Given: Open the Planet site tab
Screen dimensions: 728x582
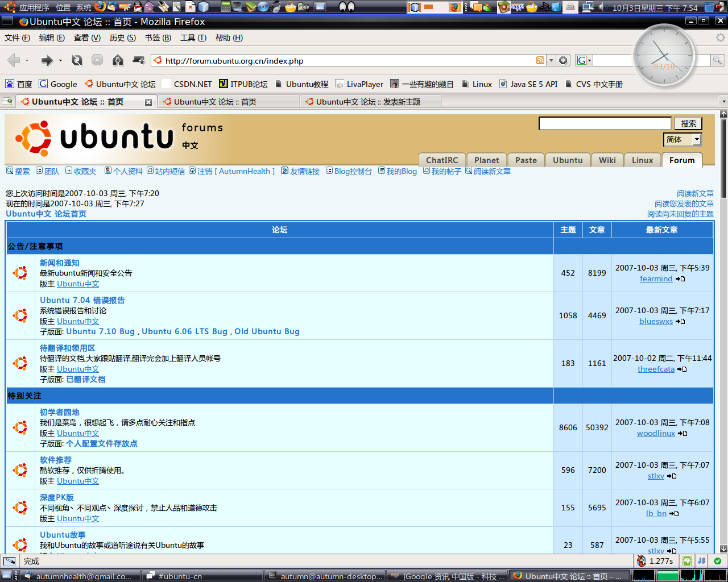Looking at the screenshot, I should (487, 160).
